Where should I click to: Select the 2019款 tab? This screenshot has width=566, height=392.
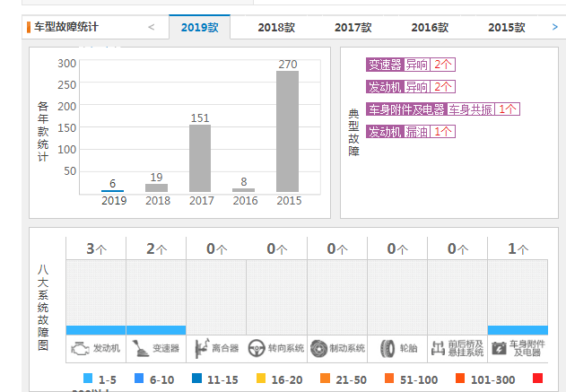pos(200,27)
